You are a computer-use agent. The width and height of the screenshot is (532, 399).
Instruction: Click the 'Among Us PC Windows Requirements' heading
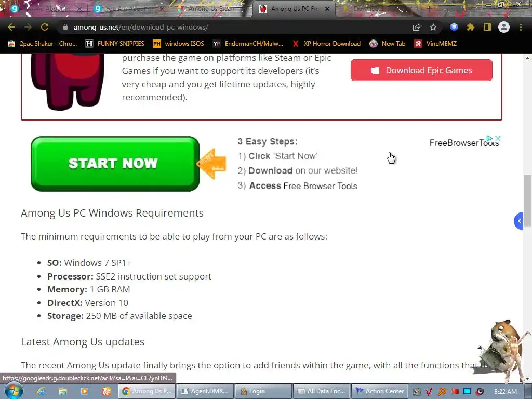tap(112, 213)
